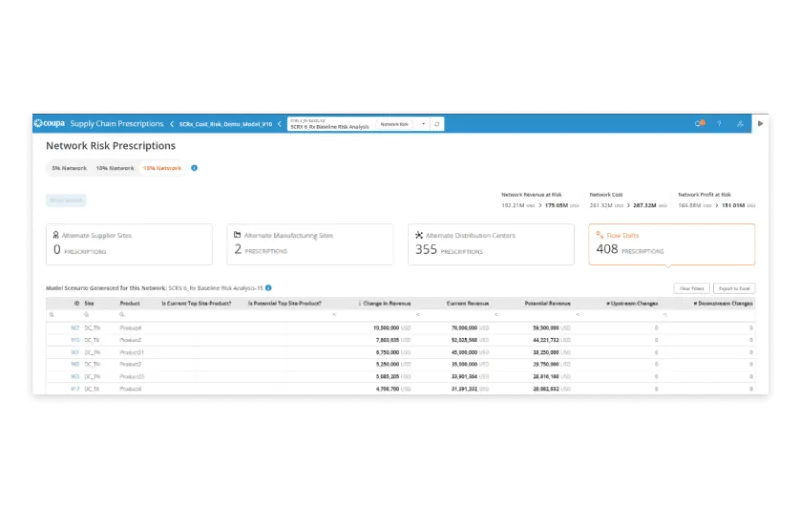Select Alternate Manufacturing Sites card
Screen dimensions: 800x507
(x=310, y=244)
